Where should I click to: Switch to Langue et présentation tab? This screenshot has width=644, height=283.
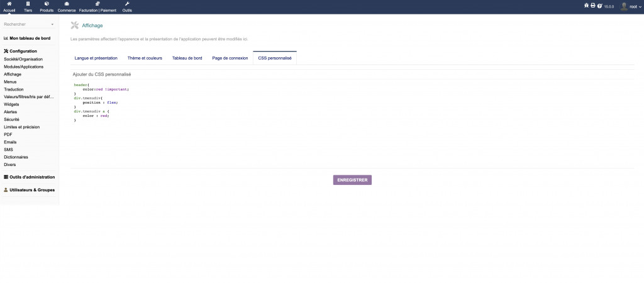click(96, 58)
